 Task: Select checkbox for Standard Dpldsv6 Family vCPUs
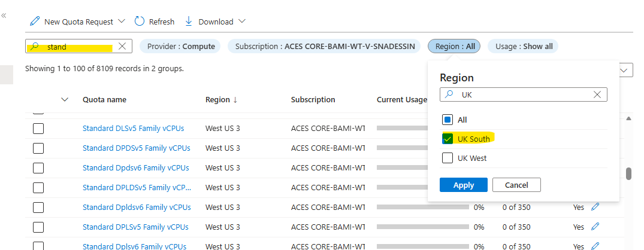pos(38,208)
